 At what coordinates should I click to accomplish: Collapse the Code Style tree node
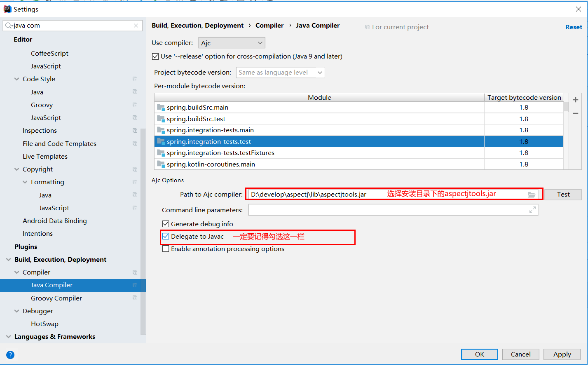16,79
